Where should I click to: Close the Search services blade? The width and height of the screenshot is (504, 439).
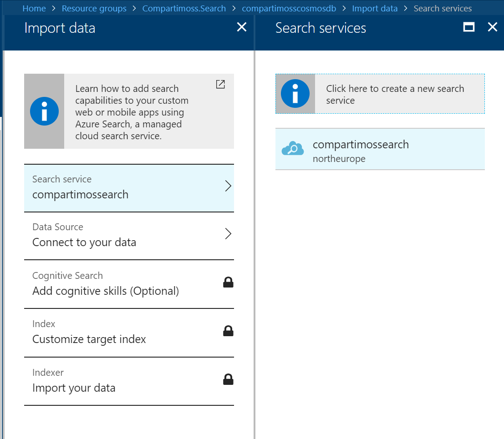point(493,27)
